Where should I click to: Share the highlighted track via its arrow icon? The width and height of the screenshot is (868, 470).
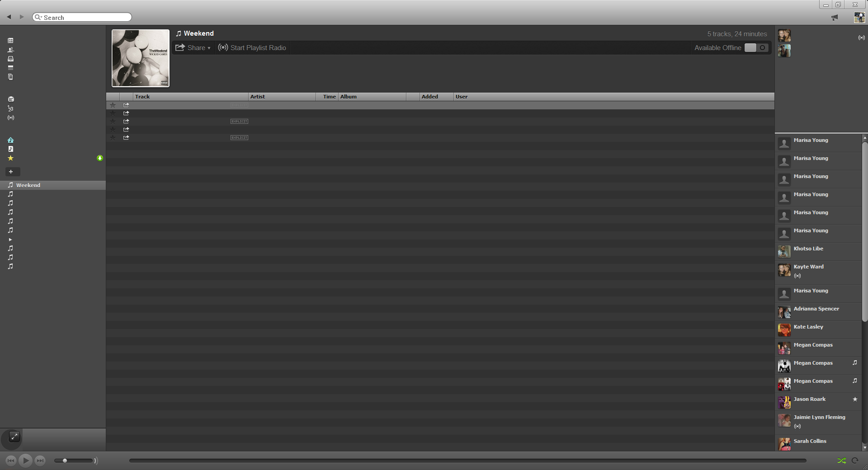tap(126, 105)
